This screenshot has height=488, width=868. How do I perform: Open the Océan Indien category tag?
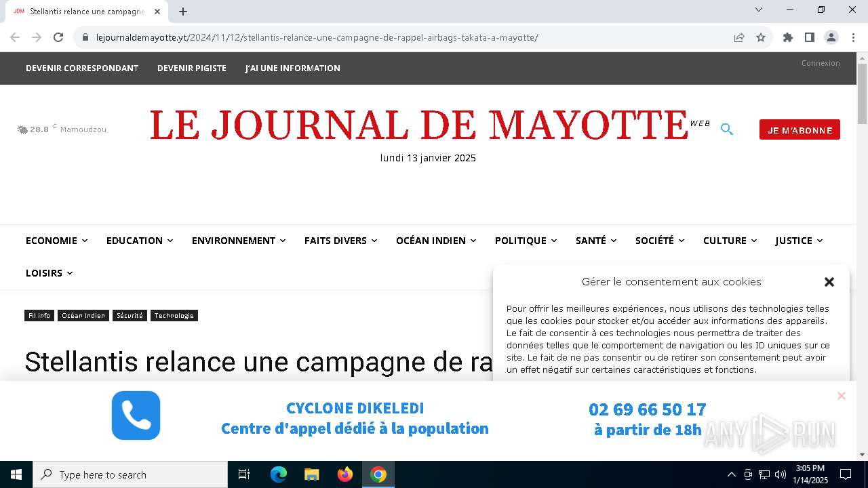(83, 315)
